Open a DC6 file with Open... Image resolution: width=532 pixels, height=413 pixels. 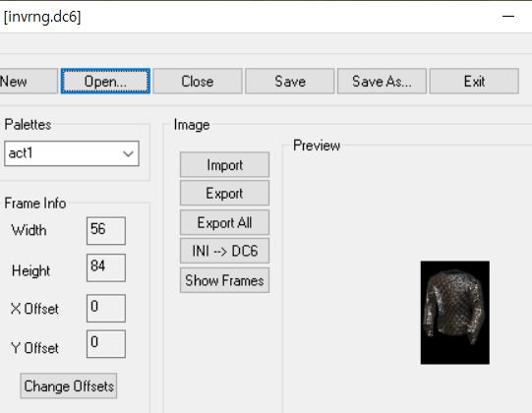pos(105,81)
